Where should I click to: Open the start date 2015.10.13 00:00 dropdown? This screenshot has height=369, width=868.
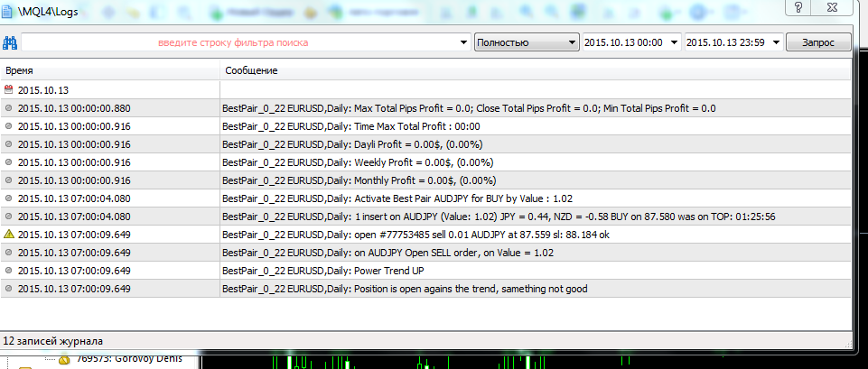(x=674, y=42)
